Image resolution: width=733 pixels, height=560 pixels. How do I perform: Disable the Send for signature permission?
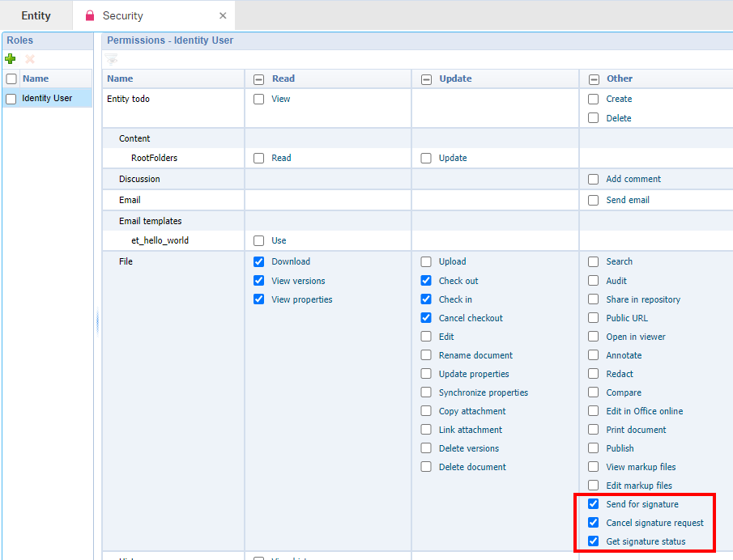pyautogui.click(x=594, y=504)
